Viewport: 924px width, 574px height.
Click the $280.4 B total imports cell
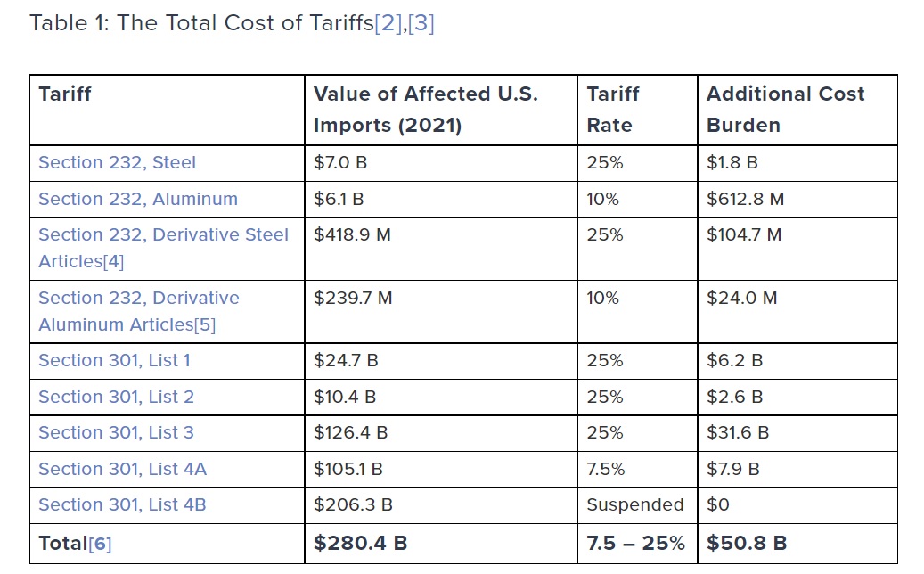click(x=360, y=544)
